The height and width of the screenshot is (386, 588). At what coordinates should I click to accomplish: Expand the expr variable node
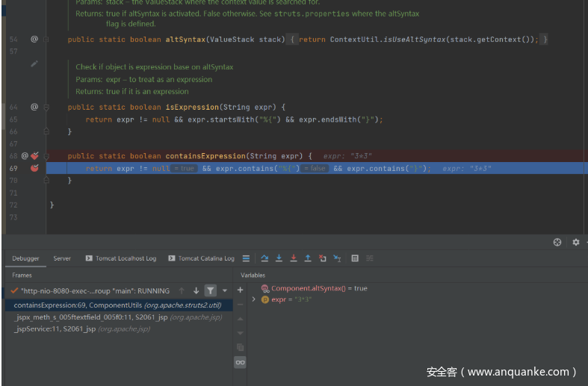[x=254, y=299]
